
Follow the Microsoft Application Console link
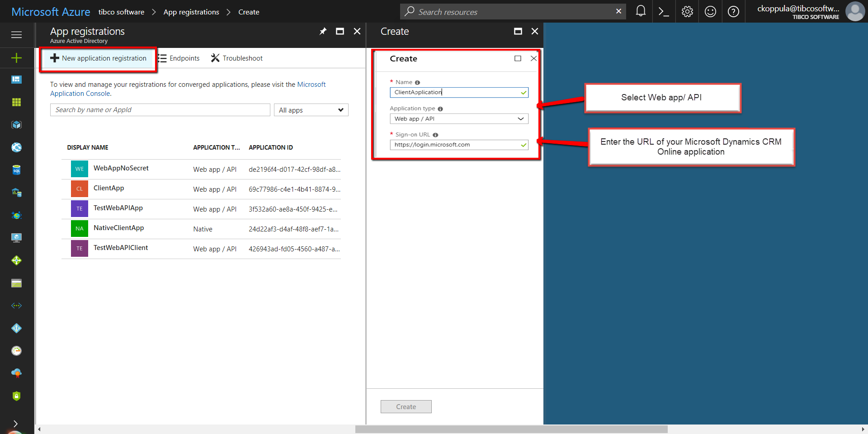(311, 85)
